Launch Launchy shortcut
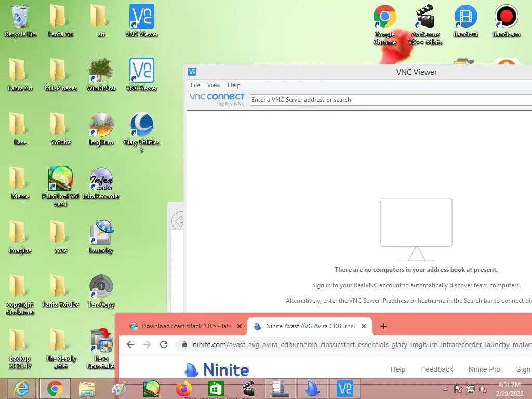The image size is (532, 399). tap(101, 237)
